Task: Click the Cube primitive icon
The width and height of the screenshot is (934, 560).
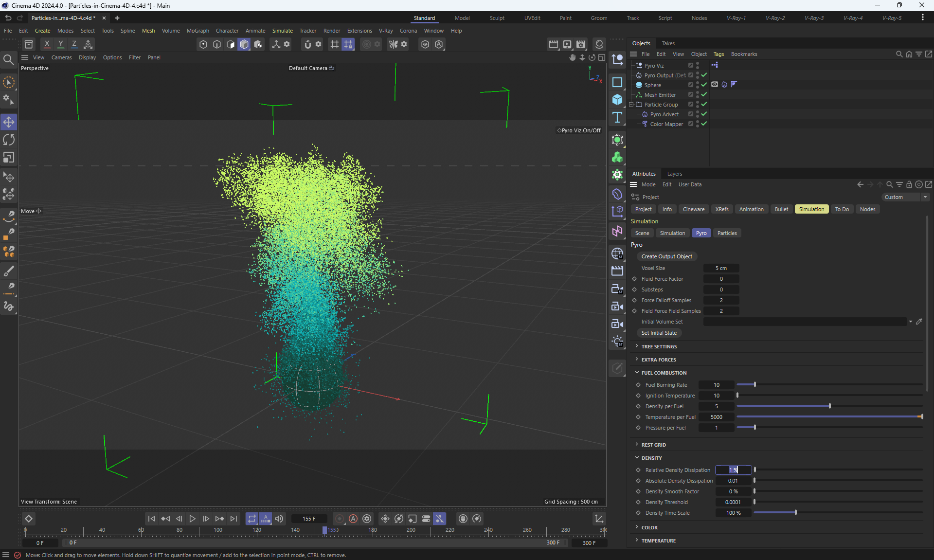Action: (x=617, y=100)
